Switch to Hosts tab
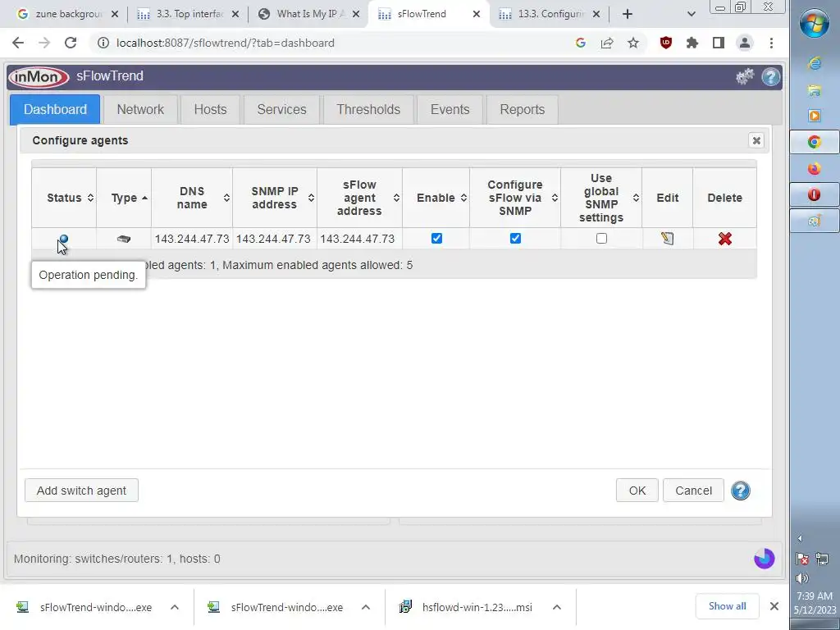This screenshot has width=840, height=630. pos(210,109)
